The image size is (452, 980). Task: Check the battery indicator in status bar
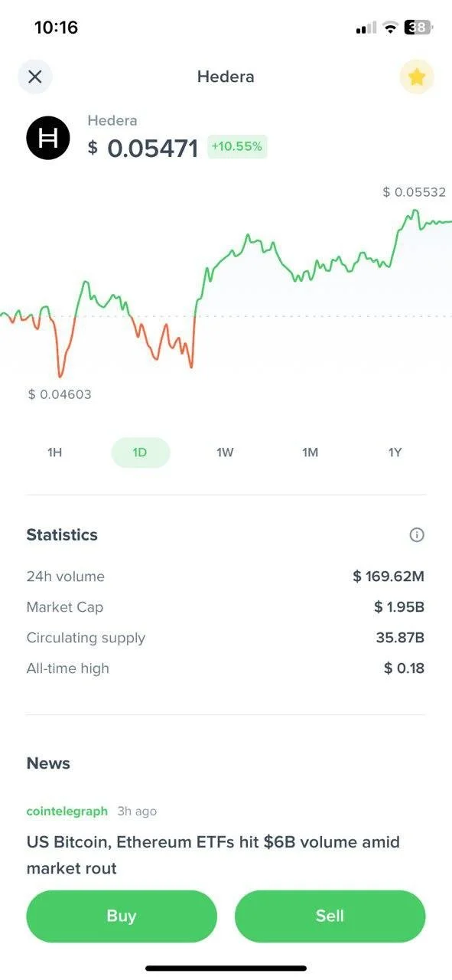tap(418, 28)
